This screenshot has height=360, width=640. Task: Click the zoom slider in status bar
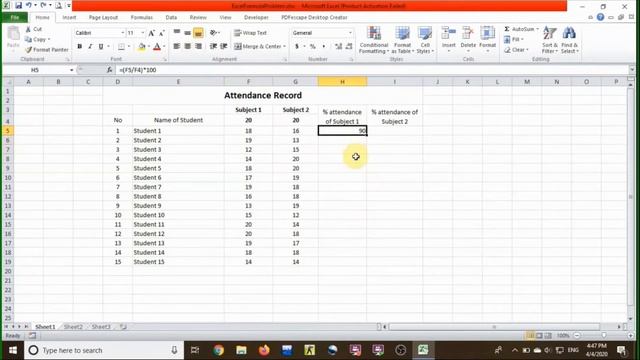[604, 336]
